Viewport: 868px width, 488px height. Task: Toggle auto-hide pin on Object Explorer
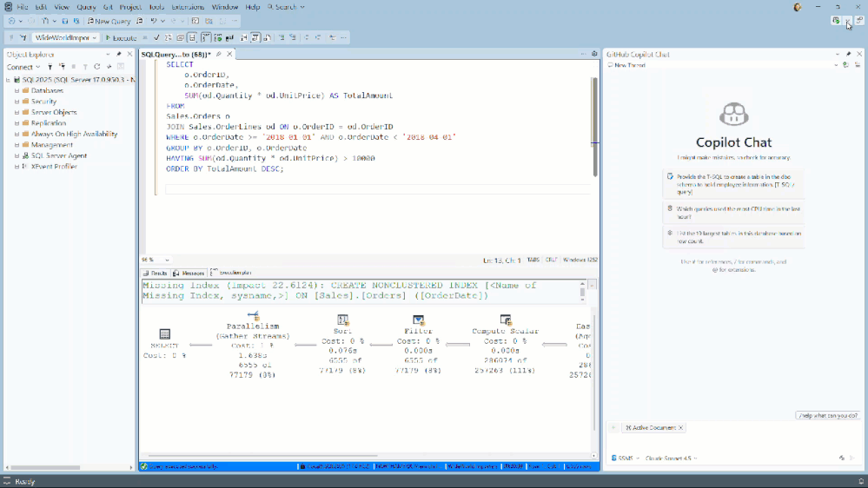[119, 55]
